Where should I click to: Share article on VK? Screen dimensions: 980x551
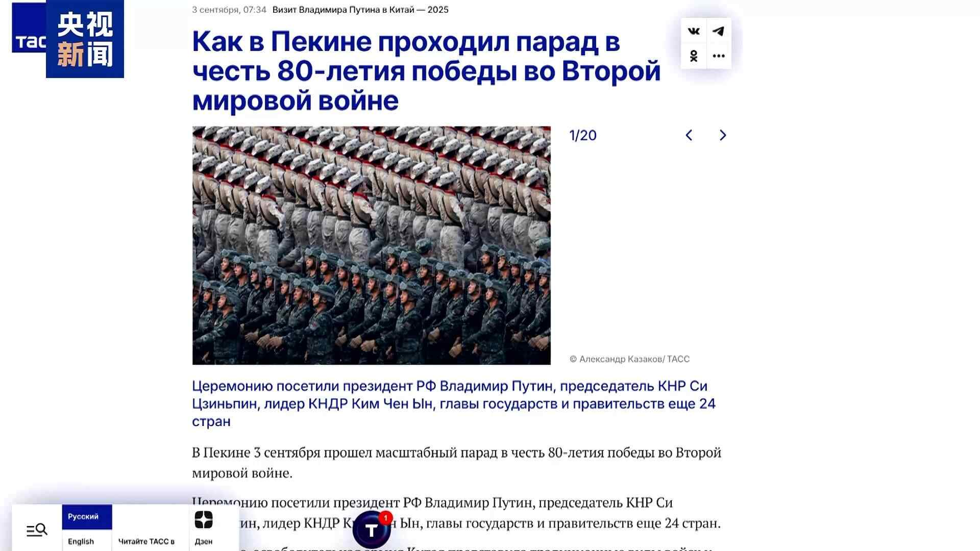(x=694, y=31)
